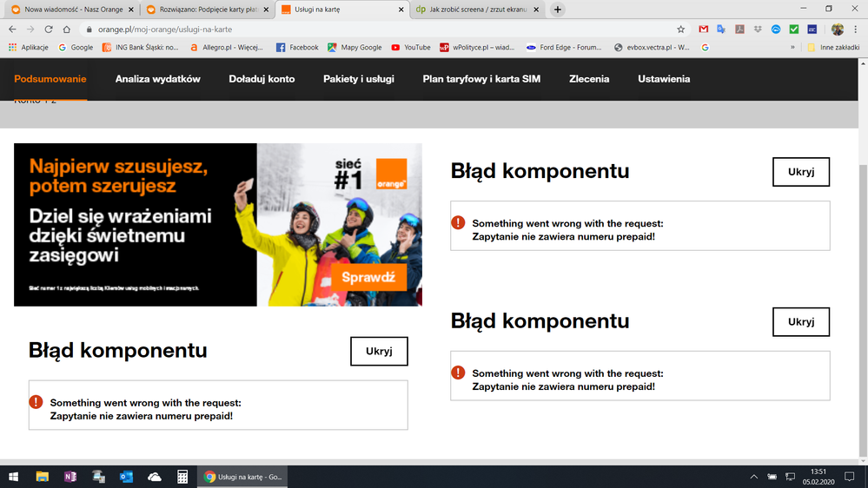Open a new browser tab

(558, 10)
